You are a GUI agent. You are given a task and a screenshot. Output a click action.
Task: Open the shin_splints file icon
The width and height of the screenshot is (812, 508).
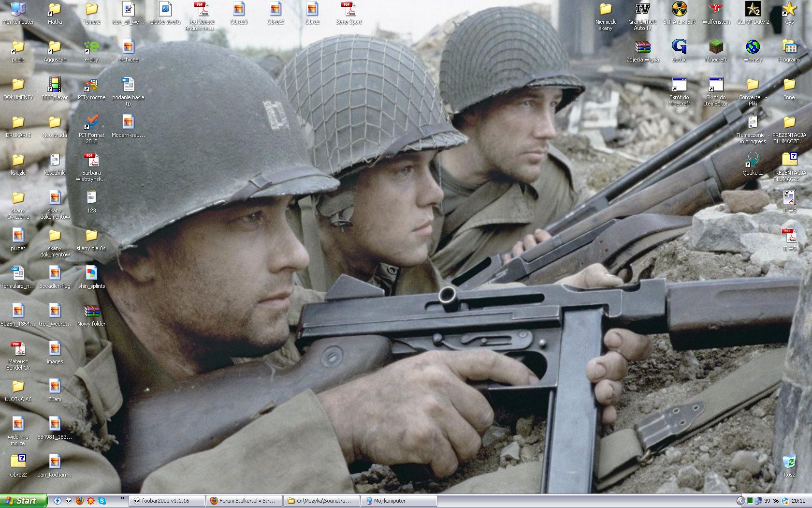tap(91, 277)
